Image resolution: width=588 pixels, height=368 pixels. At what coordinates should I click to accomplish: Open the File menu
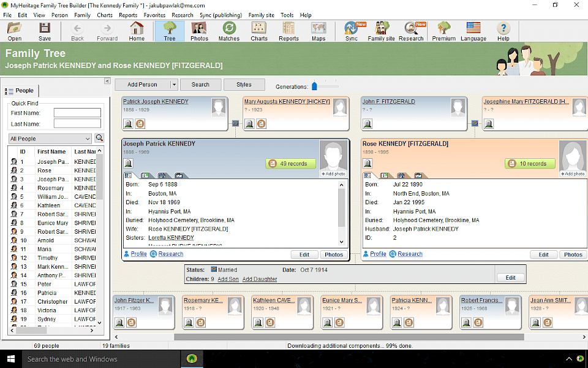pyautogui.click(x=7, y=15)
